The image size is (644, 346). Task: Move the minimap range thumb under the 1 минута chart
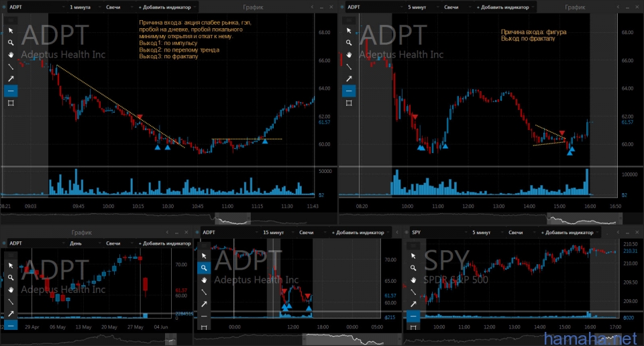[233, 219]
